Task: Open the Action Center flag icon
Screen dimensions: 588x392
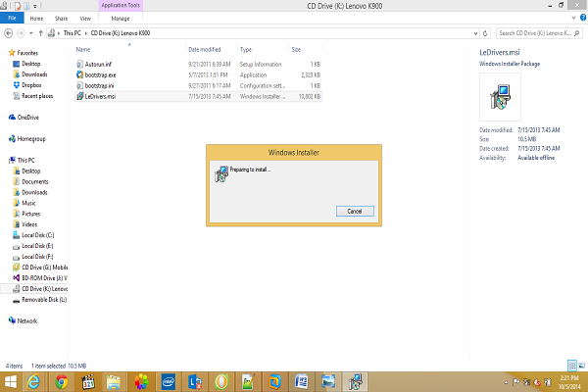Action: [516, 382]
